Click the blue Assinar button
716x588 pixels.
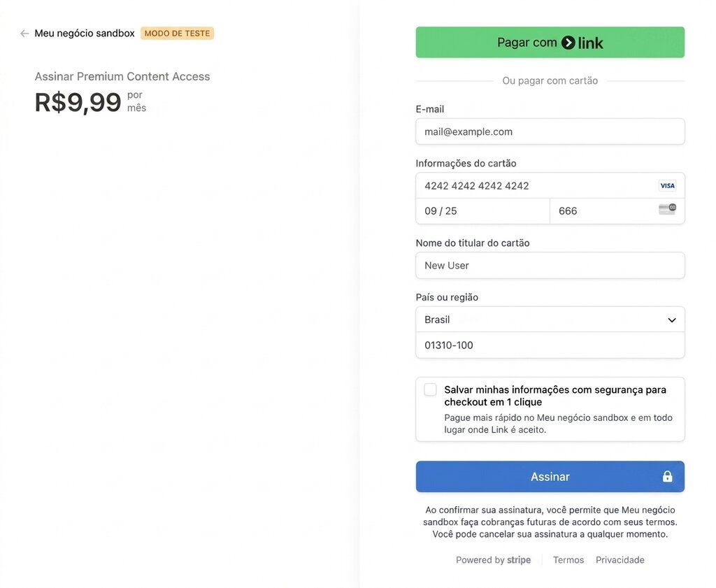point(550,477)
